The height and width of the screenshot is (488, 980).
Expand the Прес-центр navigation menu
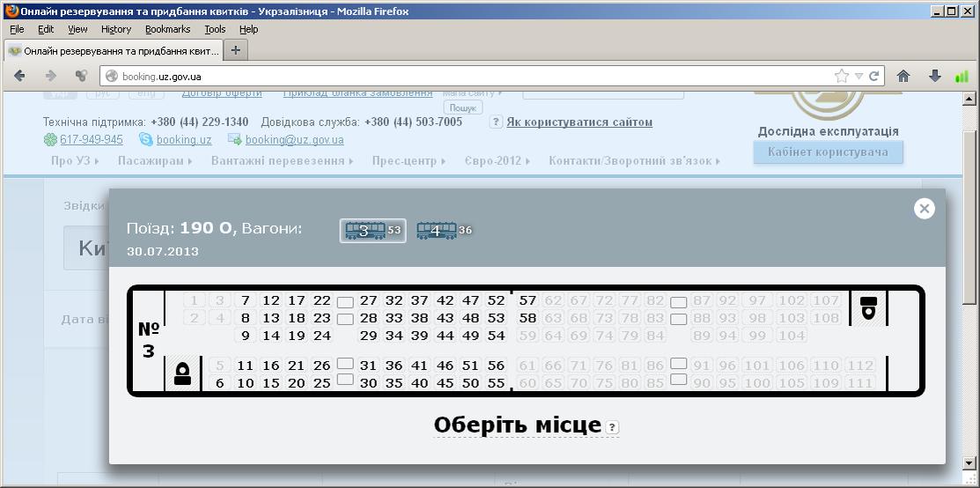click(x=408, y=161)
